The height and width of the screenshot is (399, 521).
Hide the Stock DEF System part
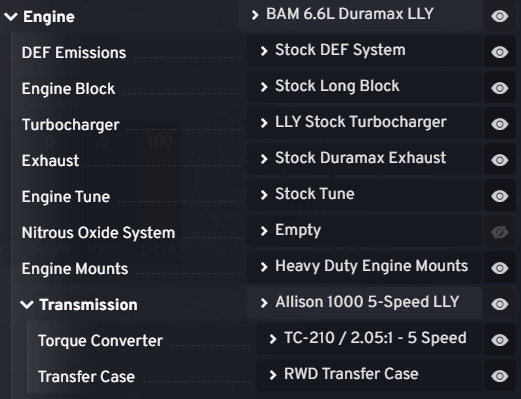[500, 52]
